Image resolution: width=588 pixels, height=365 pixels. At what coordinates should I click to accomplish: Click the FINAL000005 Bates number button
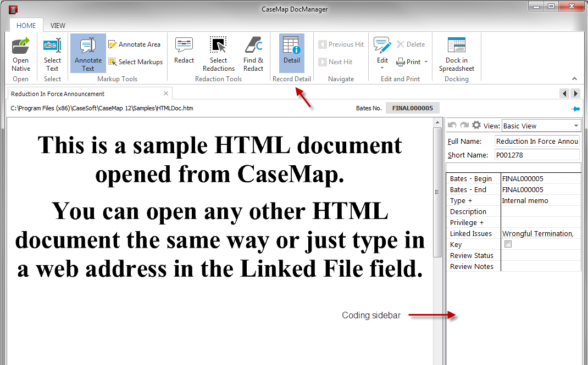(412, 108)
